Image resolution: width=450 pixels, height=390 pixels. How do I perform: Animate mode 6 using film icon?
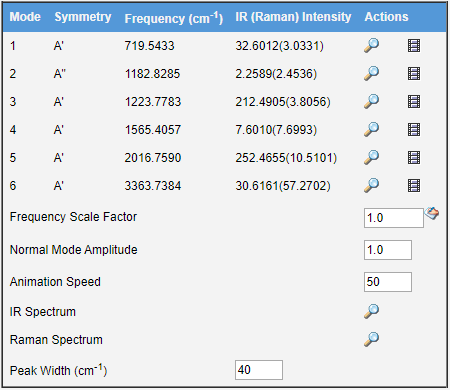pos(414,186)
